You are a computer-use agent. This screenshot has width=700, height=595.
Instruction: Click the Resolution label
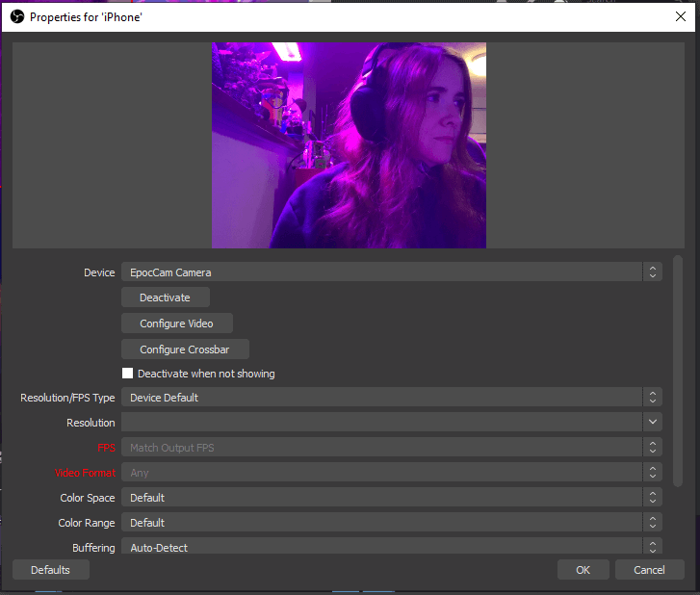(91, 423)
